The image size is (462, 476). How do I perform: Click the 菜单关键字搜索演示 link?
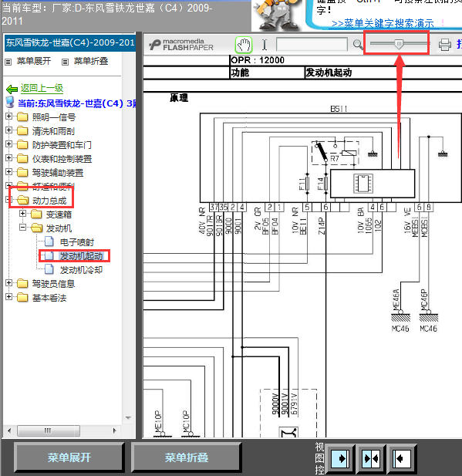click(x=383, y=23)
